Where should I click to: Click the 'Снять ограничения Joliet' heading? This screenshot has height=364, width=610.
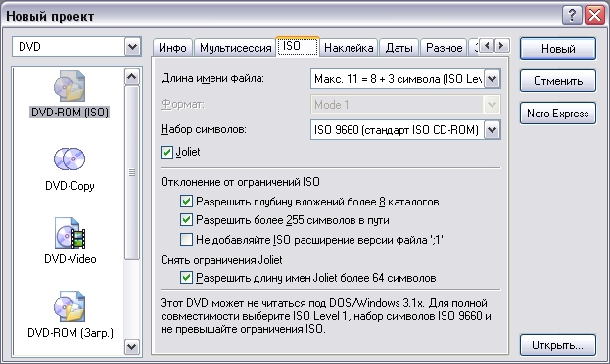click(221, 259)
